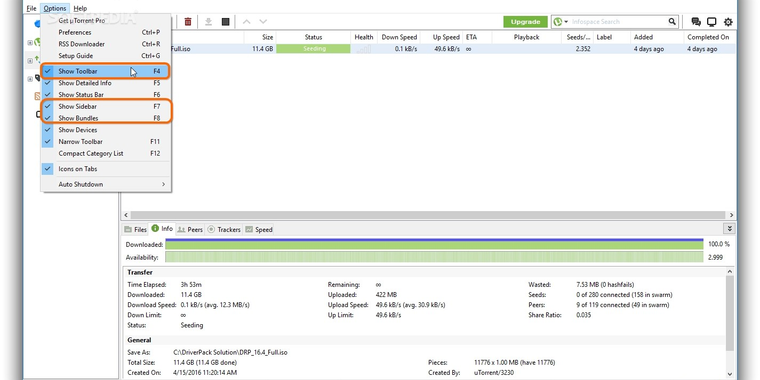Click the red trash Remove Torrent icon

pyautogui.click(x=188, y=21)
